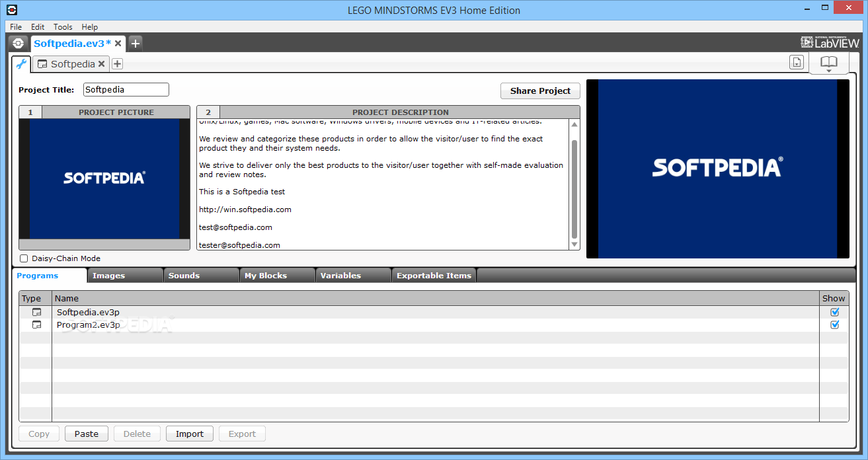The image size is (868, 460).
Task: Click the Project Title input field
Action: tap(126, 89)
